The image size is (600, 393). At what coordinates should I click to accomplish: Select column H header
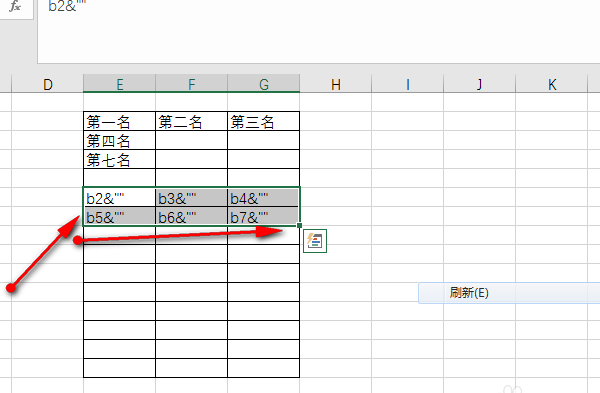click(x=336, y=84)
